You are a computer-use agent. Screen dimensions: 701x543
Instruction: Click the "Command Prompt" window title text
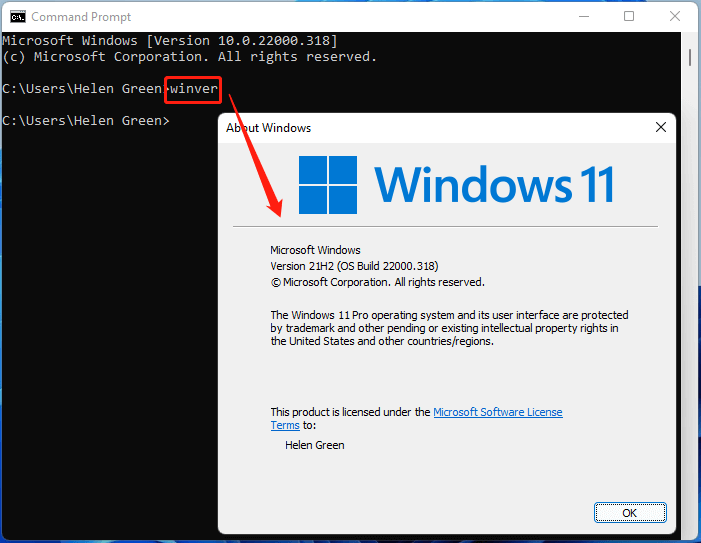click(x=81, y=17)
